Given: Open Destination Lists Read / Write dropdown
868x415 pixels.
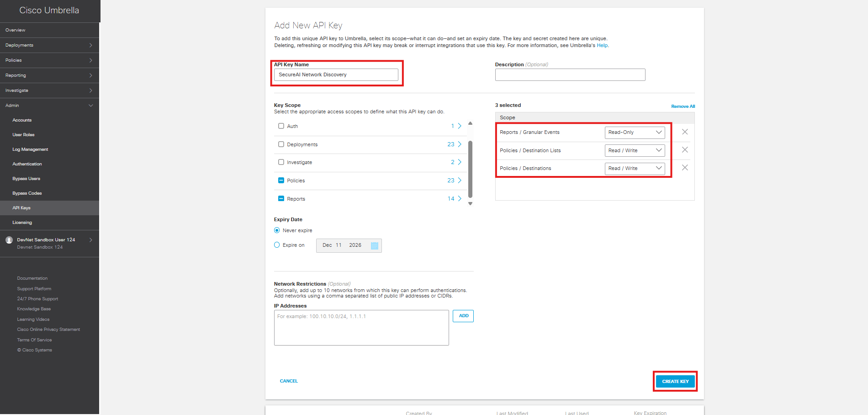Looking at the screenshot, I should click(635, 150).
